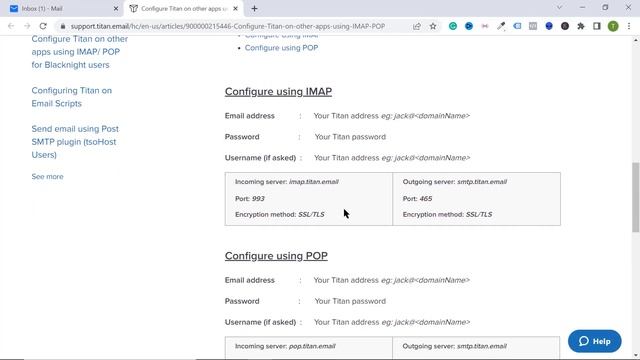The width and height of the screenshot is (640, 360).
Task: Click POP section Email address label
Action: [x=250, y=280]
